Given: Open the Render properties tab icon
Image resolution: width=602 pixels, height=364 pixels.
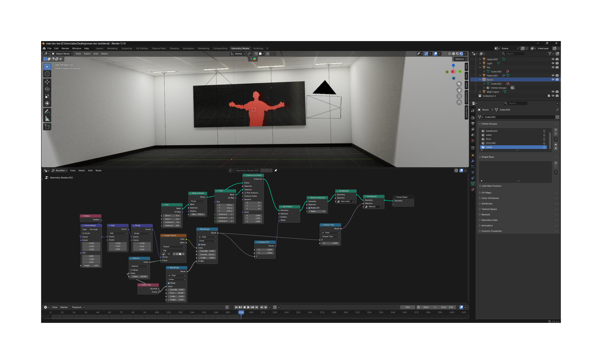Looking at the screenshot, I should click(x=473, y=118).
